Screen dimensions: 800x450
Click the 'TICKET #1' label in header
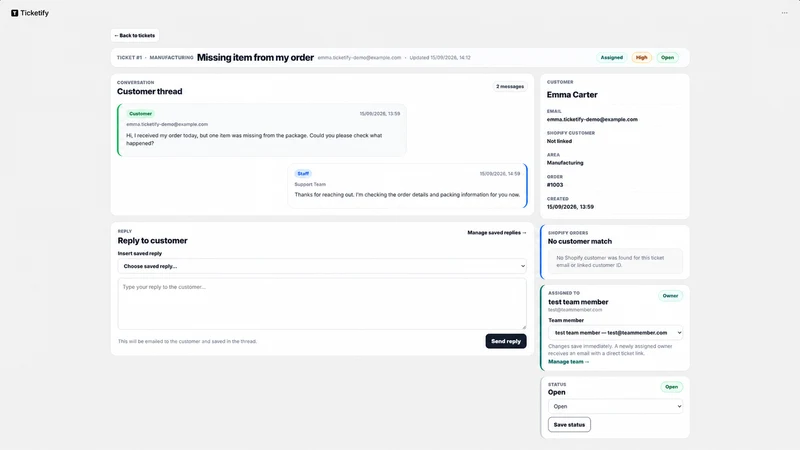coord(129,58)
